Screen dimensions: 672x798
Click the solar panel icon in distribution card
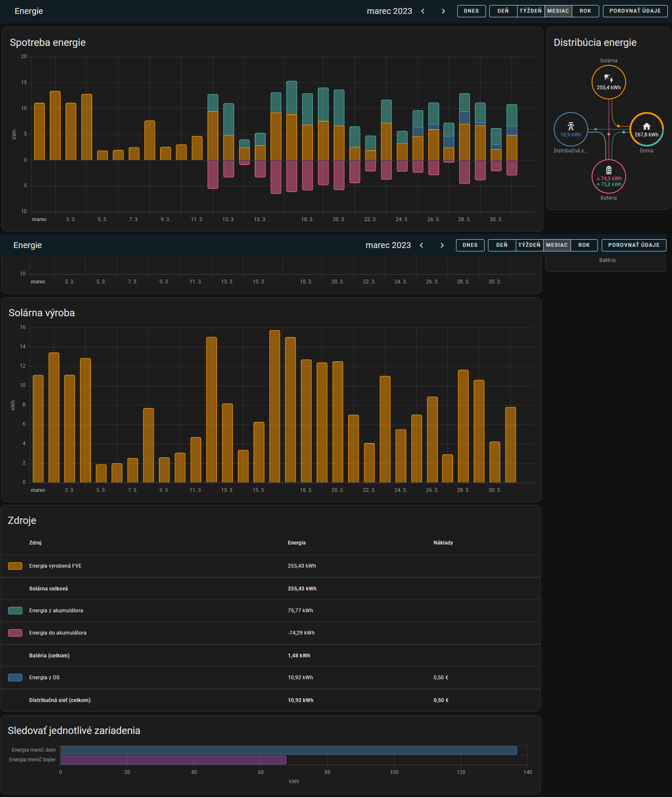coord(608,78)
